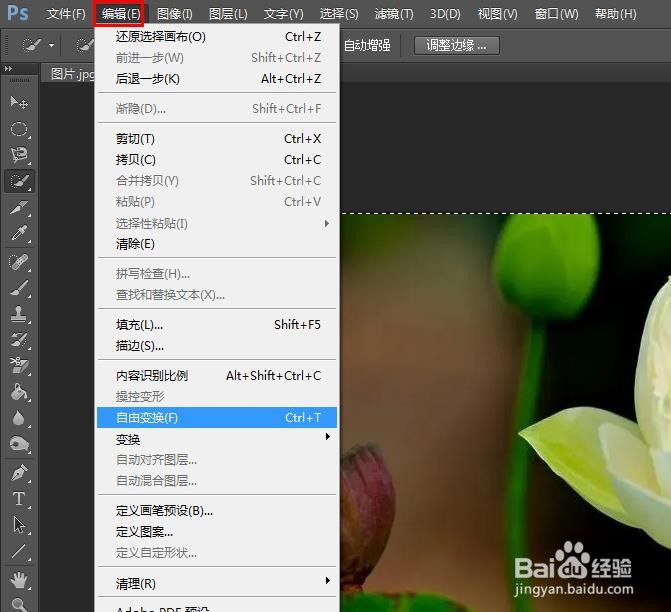Viewport: 671px width, 612px height.
Task: Close the 编辑(E) menu
Action: coord(121,14)
